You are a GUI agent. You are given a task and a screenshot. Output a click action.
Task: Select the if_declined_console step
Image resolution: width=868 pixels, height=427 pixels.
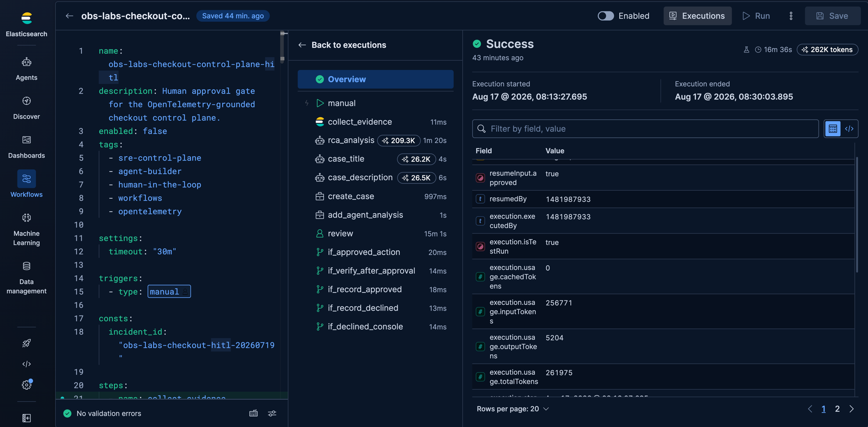coord(375,327)
